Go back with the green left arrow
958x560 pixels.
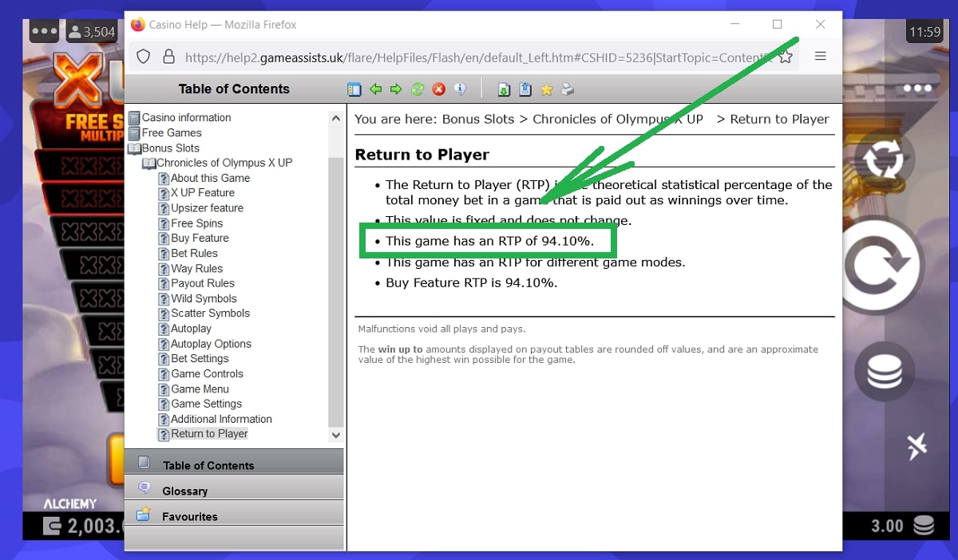pos(375,89)
